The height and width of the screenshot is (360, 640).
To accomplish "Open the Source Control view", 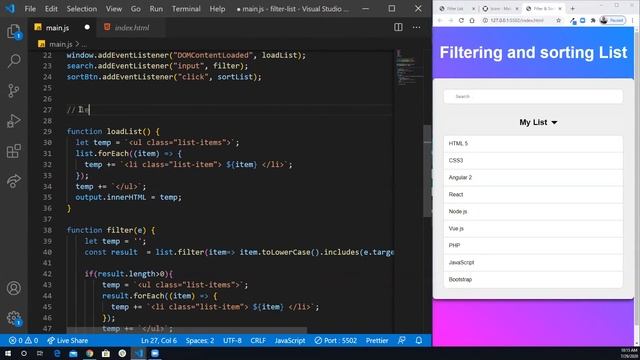I will tap(13, 91).
